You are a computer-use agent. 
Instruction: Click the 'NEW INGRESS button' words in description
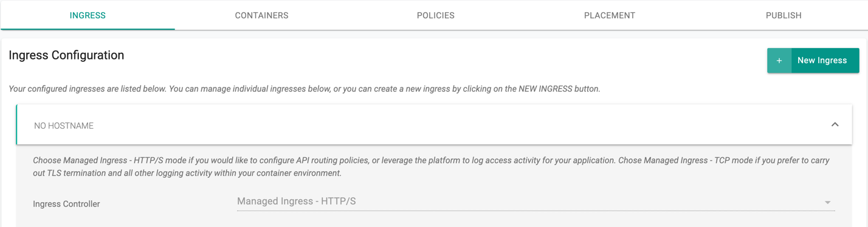(x=559, y=89)
